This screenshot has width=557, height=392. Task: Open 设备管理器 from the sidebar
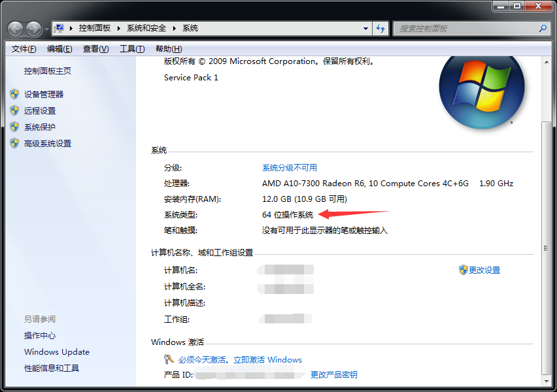point(44,95)
